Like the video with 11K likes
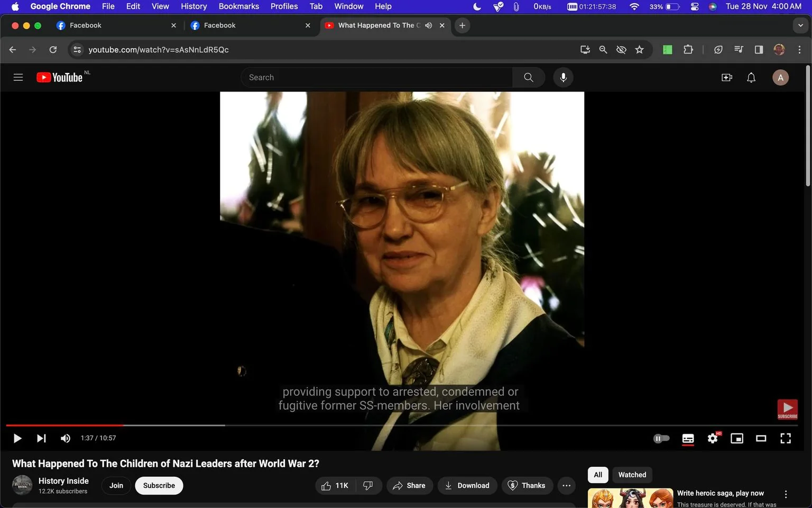 click(x=335, y=485)
